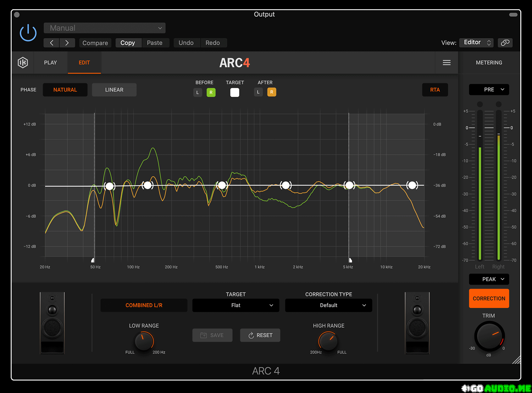Click the ARC4 title logo

coord(235,63)
